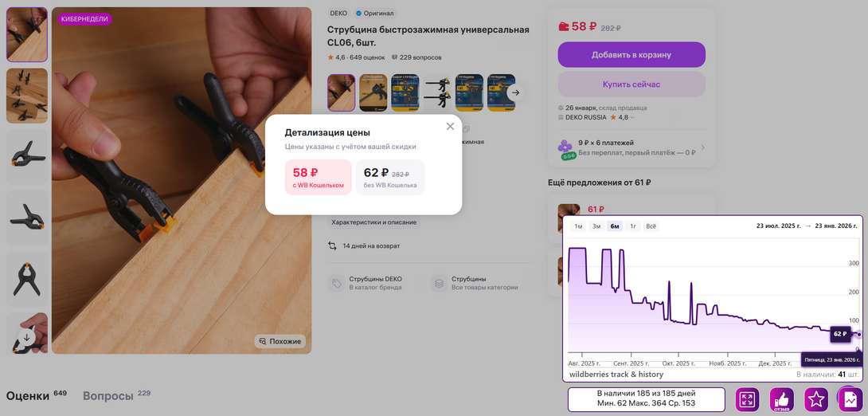
Task: Click Купить сейчас button
Action: click(x=631, y=84)
